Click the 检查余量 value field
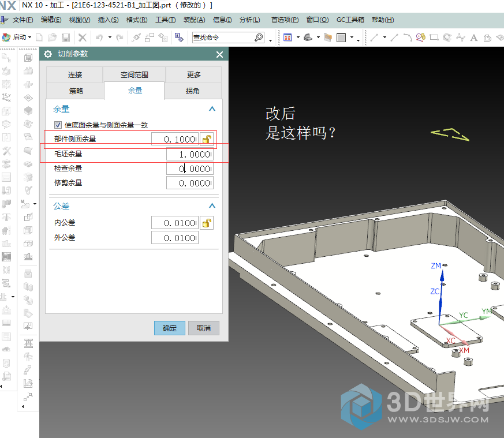The image size is (504, 438). click(x=189, y=169)
